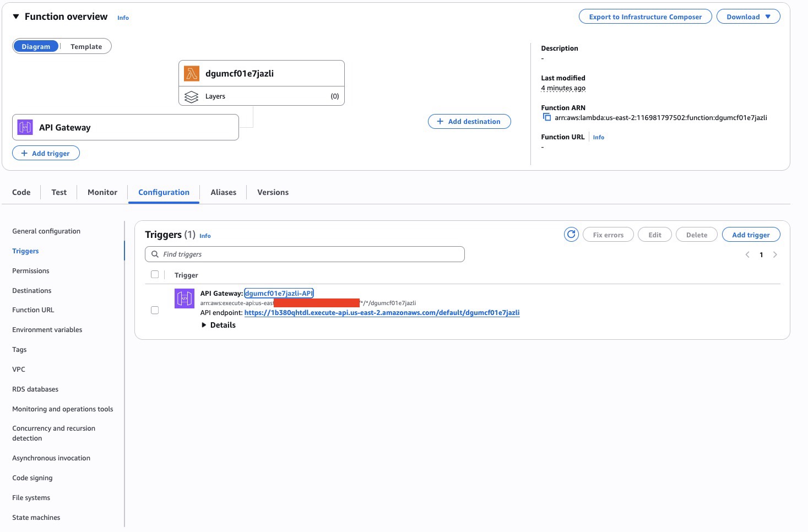Collapse the Function overview section

click(x=16, y=17)
